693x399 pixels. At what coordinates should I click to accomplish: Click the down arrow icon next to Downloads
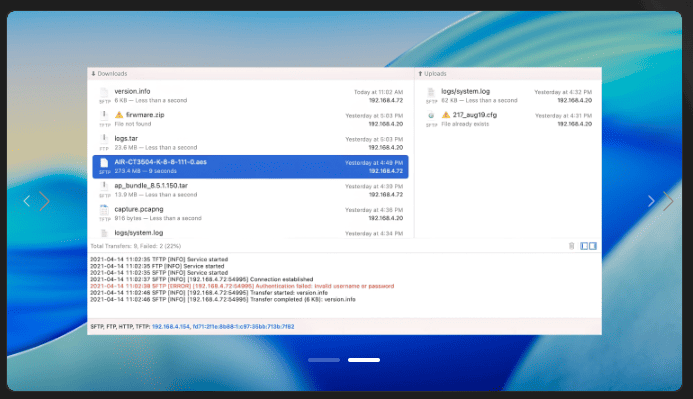point(93,74)
